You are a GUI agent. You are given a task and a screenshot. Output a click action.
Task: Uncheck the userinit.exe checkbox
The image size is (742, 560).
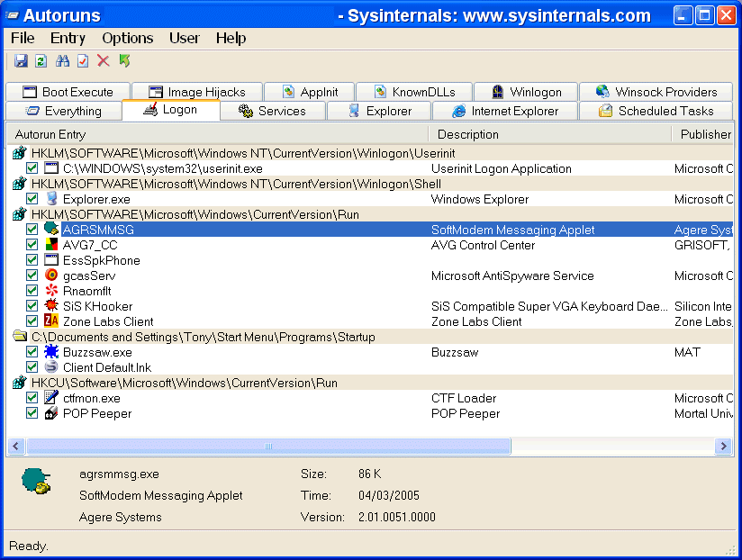(x=32, y=167)
